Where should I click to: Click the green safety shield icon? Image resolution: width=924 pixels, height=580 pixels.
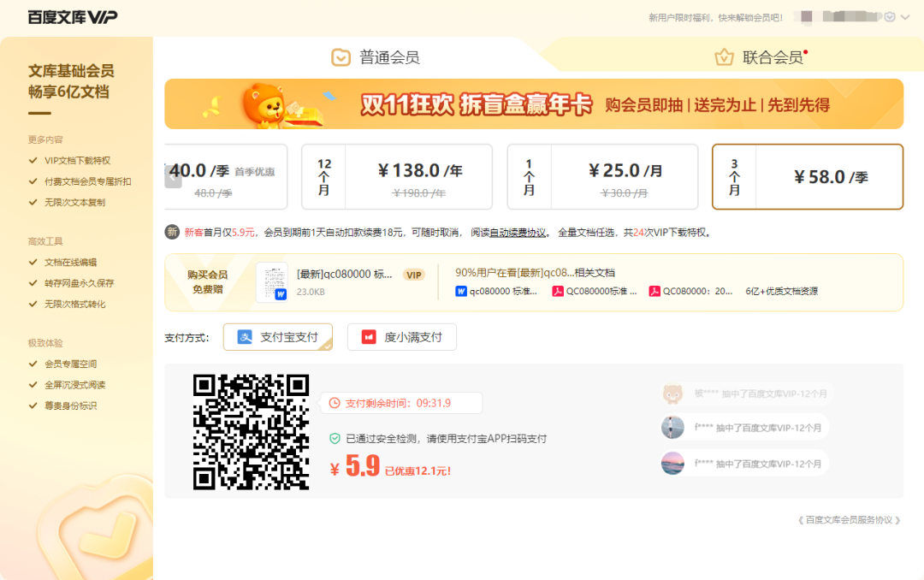pos(335,439)
